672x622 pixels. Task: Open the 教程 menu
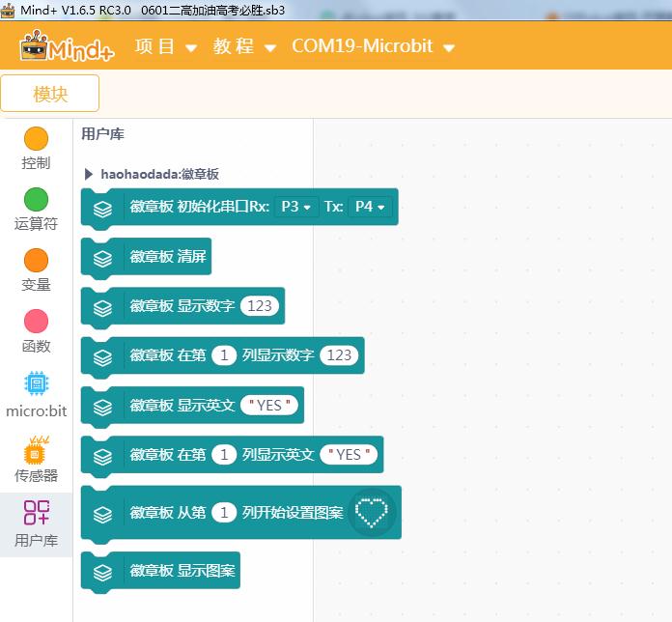[x=244, y=46]
